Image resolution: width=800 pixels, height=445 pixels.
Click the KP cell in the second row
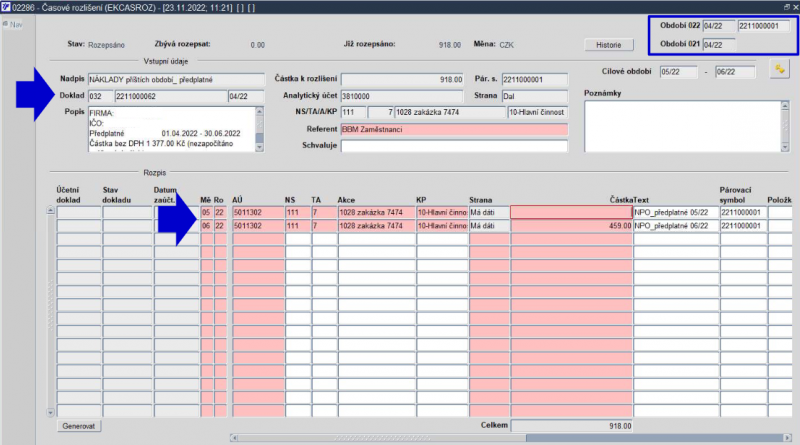coord(442,226)
